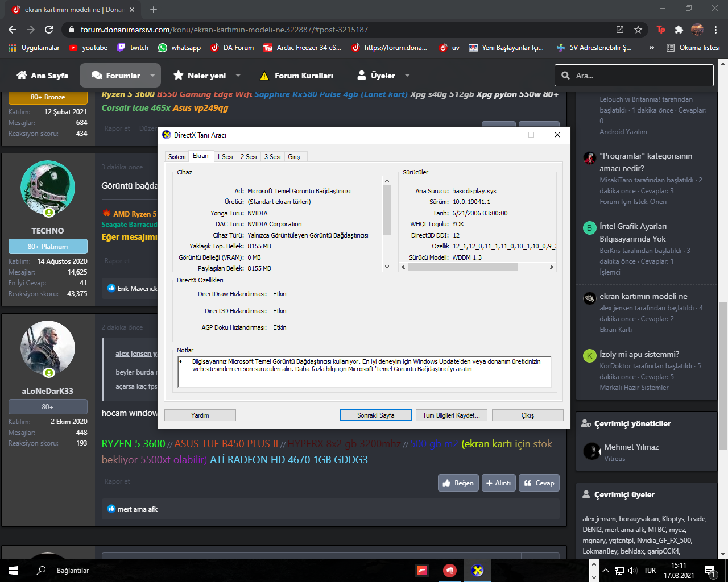Open İzoly mi apu sistemmi? thread
This screenshot has width=728, height=582.
(x=639, y=354)
